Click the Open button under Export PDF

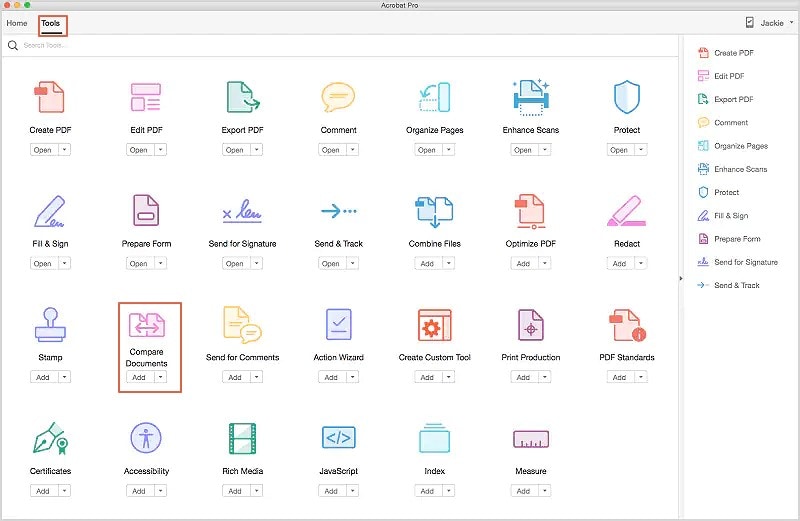(235, 150)
